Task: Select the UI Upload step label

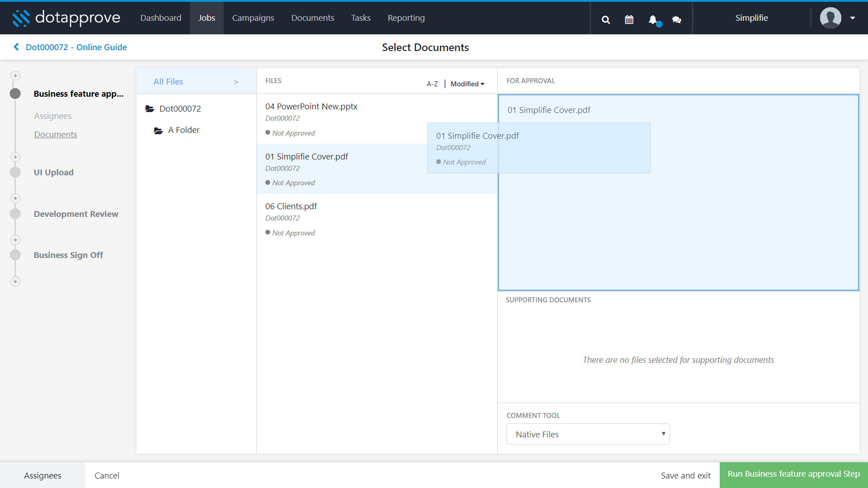Action: coord(54,173)
